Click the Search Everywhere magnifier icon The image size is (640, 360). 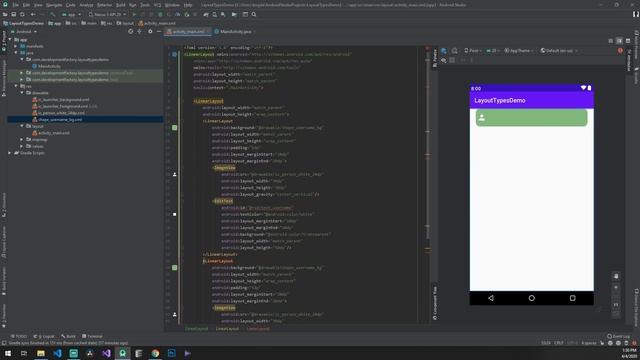tap(254, 14)
